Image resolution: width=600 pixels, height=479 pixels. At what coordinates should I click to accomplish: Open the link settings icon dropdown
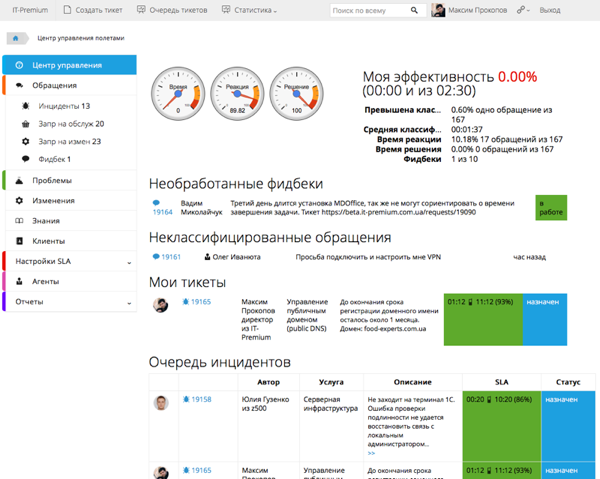pyautogui.click(x=523, y=10)
